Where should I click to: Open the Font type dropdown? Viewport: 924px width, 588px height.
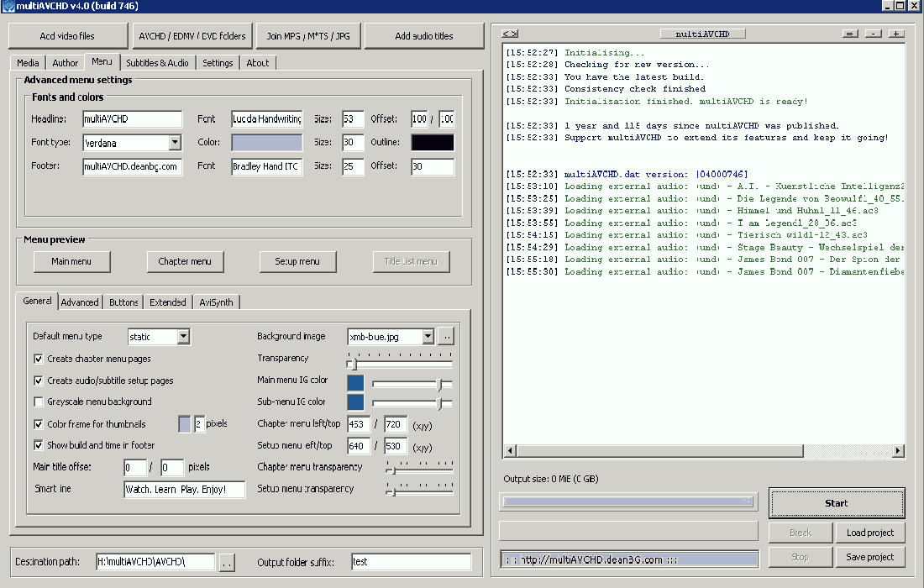click(x=175, y=143)
